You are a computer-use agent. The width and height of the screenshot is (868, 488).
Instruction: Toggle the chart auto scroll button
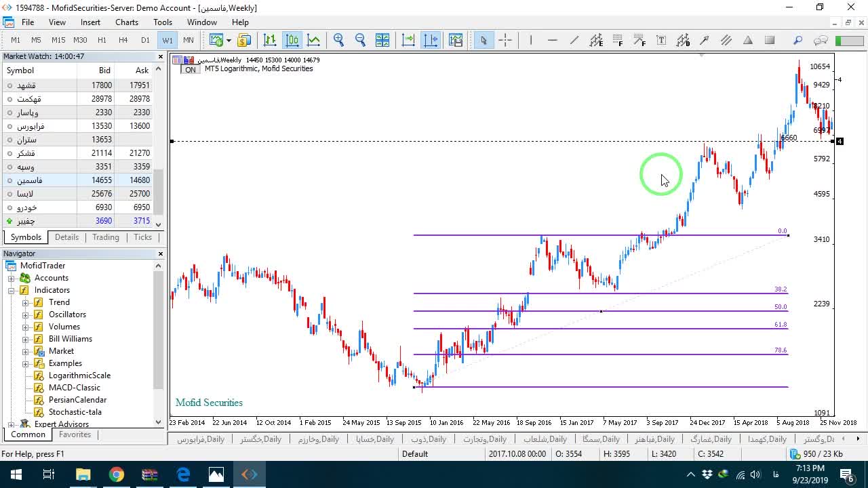(x=408, y=40)
